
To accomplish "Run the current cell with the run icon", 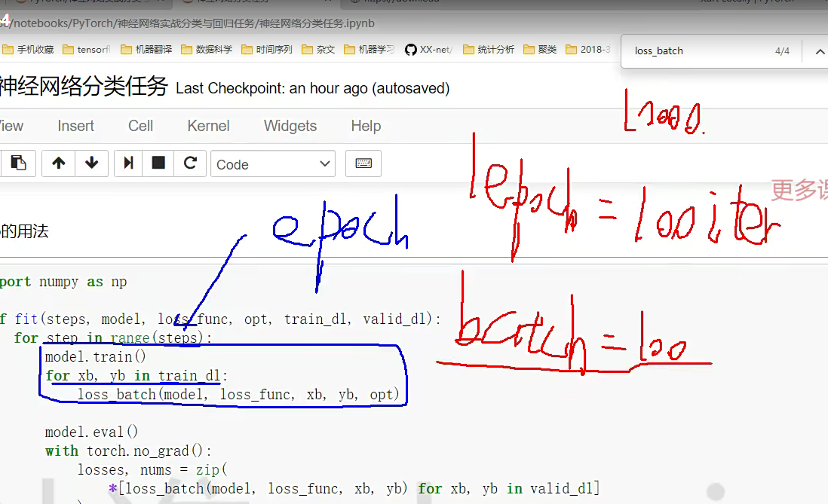I will [x=129, y=163].
